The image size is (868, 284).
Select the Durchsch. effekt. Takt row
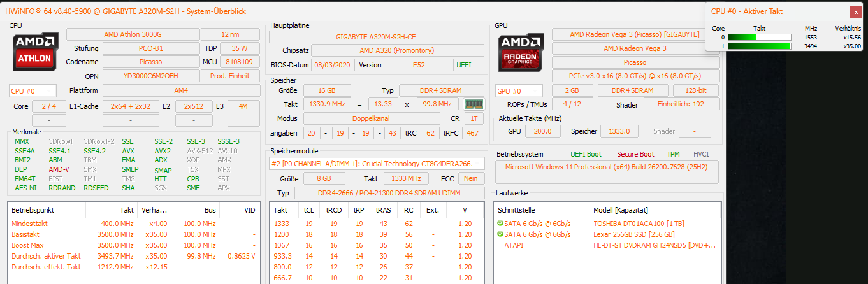pos(134,267)
